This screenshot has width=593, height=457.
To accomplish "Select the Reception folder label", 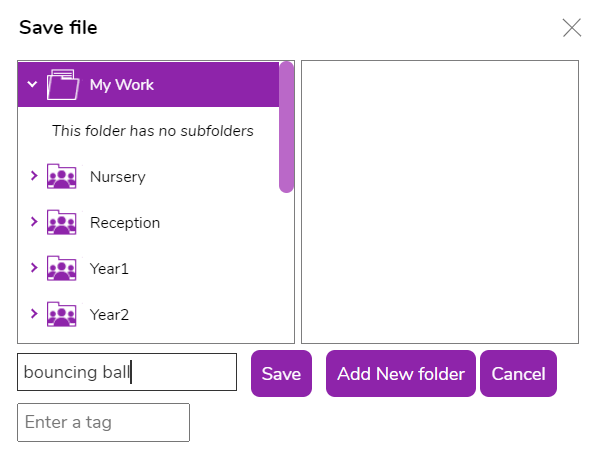I will coord(125,223).
